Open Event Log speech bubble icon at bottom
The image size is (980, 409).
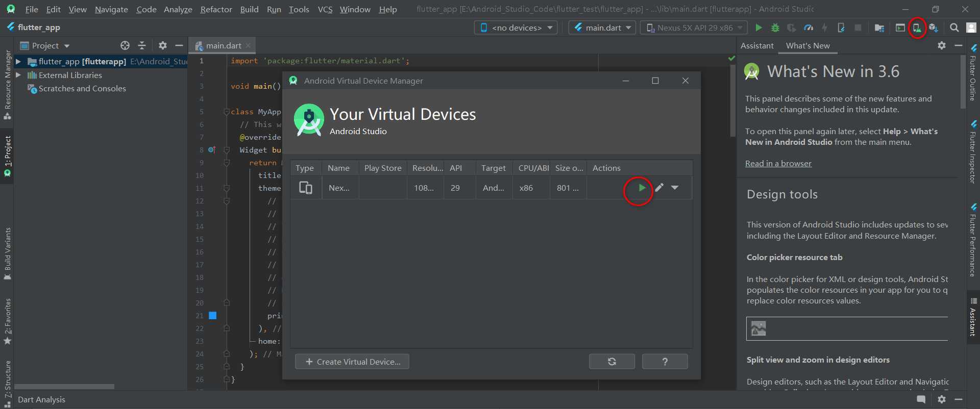tap(921, 399)
